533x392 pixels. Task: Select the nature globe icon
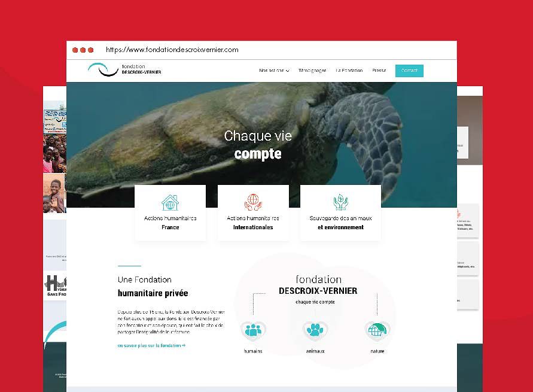click(x=377, y=330)
